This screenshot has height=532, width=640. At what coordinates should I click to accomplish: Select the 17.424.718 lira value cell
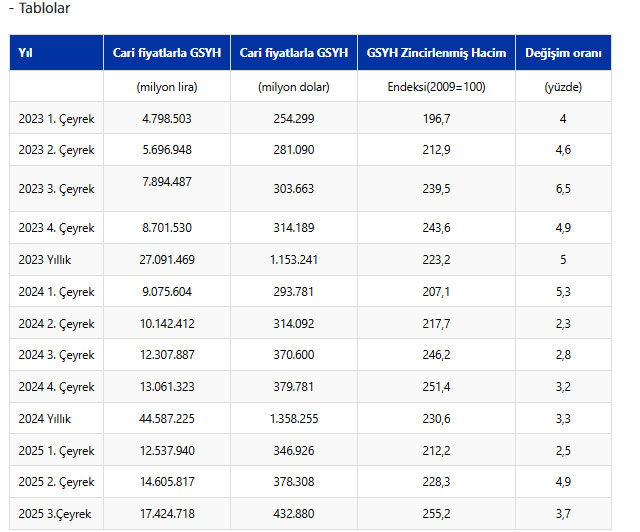167,513
